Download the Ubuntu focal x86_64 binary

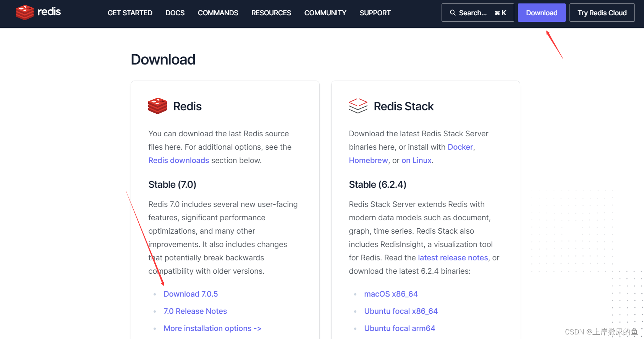click(x=401, y=311)
